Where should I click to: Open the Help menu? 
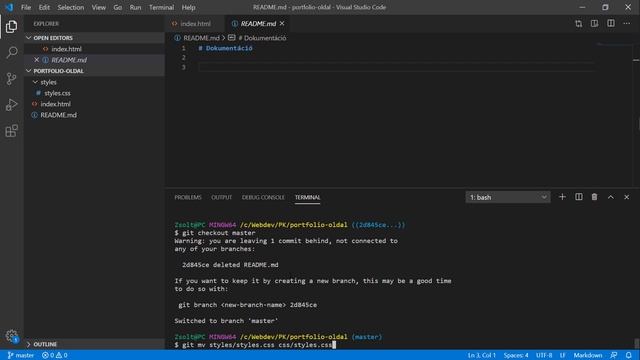click(x=188, y=7)
